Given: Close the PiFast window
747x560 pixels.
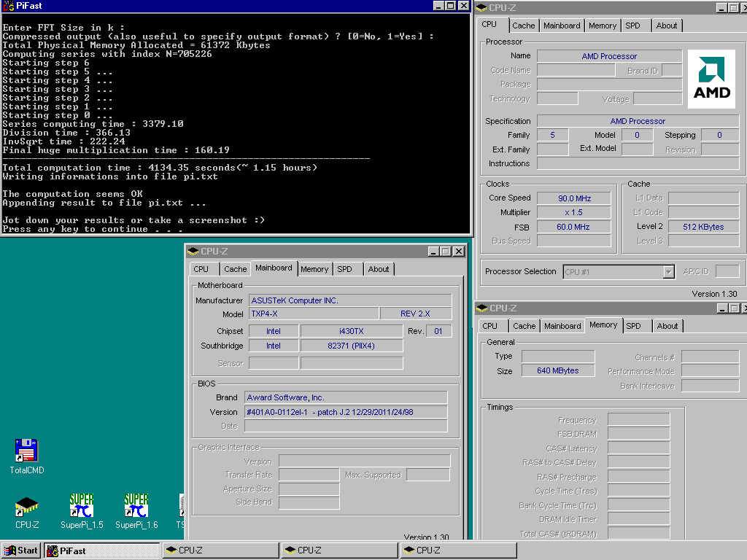Looking at the screenshot, I should point(463,6).
